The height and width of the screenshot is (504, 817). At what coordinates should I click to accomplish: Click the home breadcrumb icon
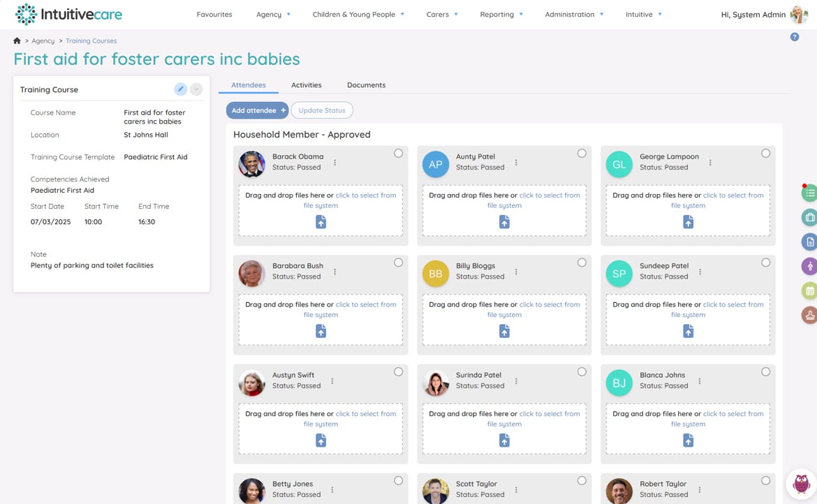pos(17,40)
